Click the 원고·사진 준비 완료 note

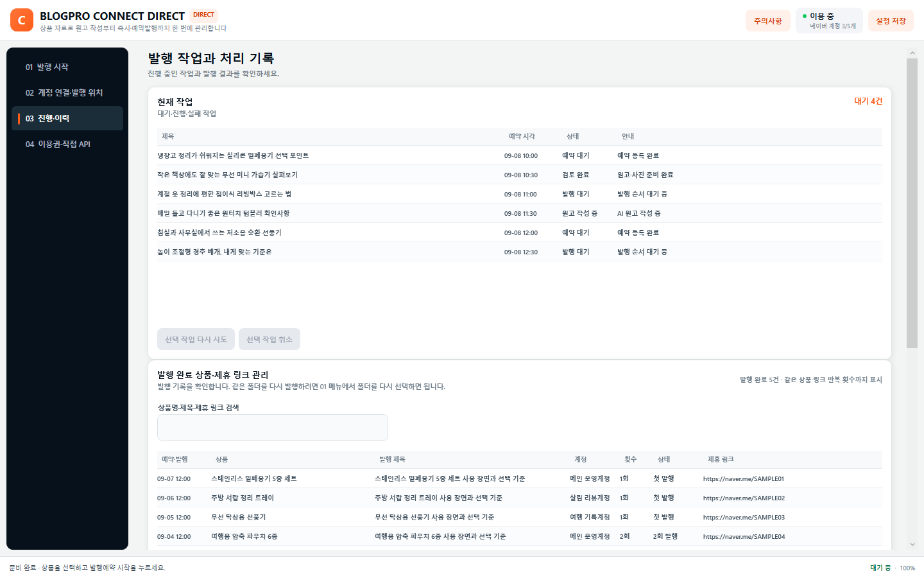(645, 175)
